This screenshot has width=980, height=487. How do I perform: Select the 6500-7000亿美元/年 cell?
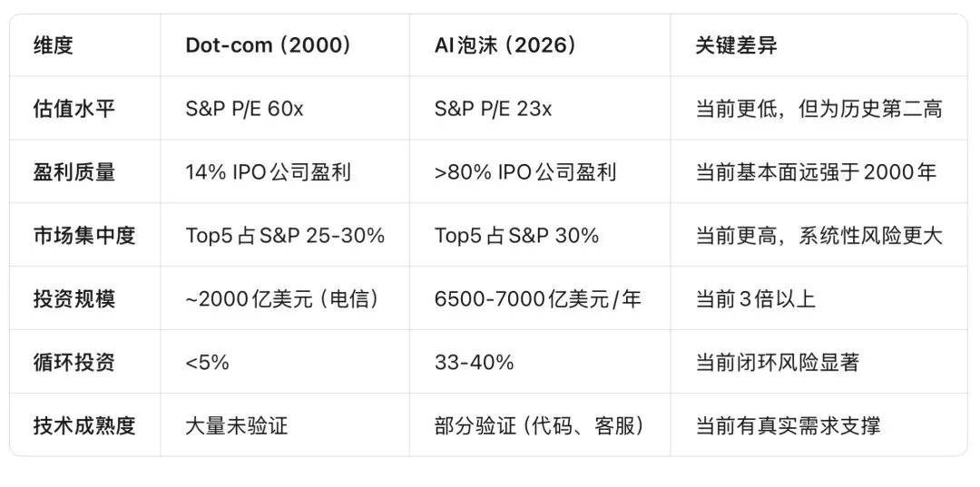(537, 298)
